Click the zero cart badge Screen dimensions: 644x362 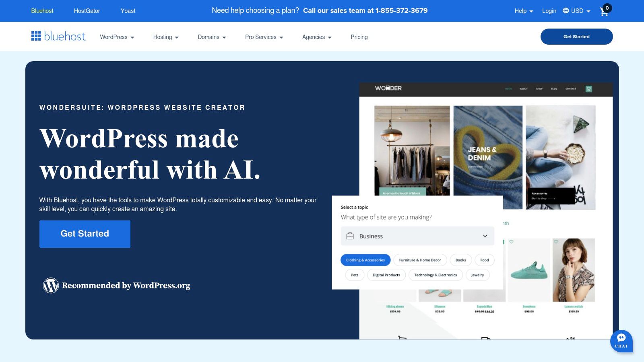608,7
